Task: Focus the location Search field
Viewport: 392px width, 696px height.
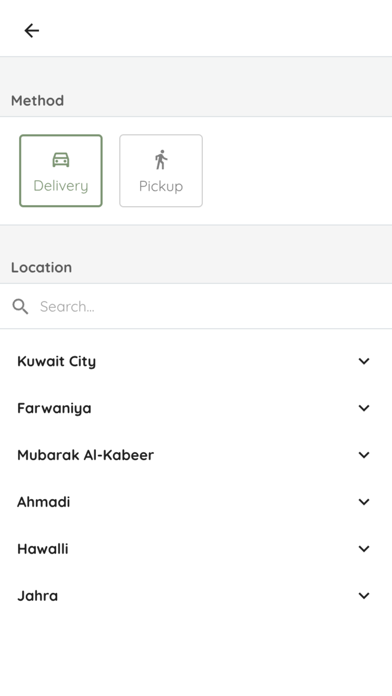Action: (196, 306)
